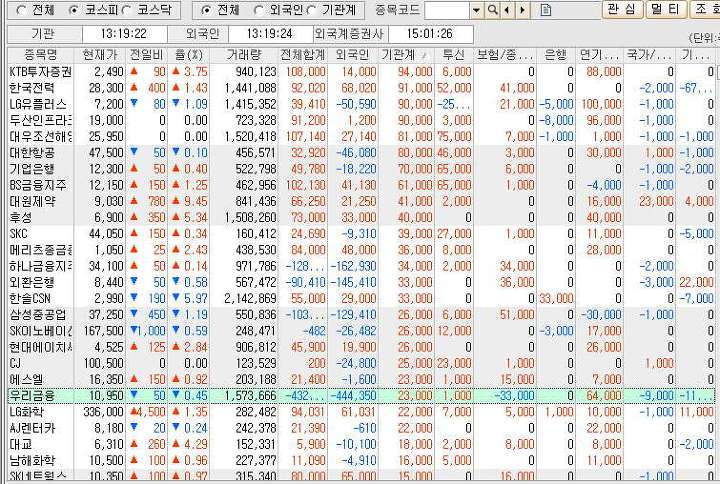
Task: Select the LG화학 stock name
Action: click(x=26, y=412)
